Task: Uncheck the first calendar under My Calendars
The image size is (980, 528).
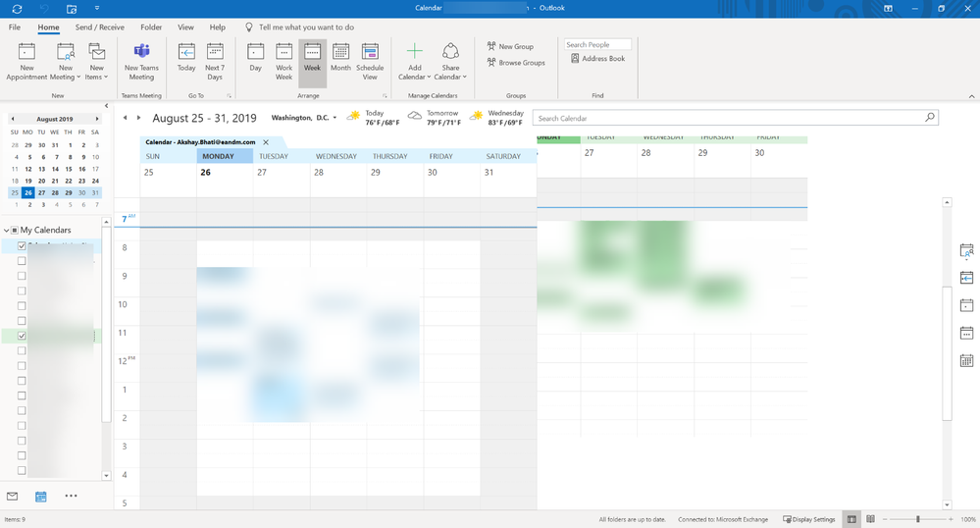Action: [22, 246]
